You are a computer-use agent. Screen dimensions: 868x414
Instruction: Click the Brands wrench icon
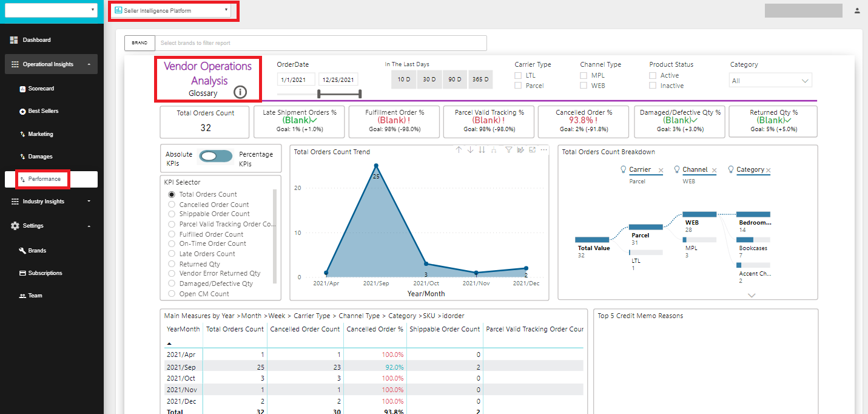[x=23, y=251]
